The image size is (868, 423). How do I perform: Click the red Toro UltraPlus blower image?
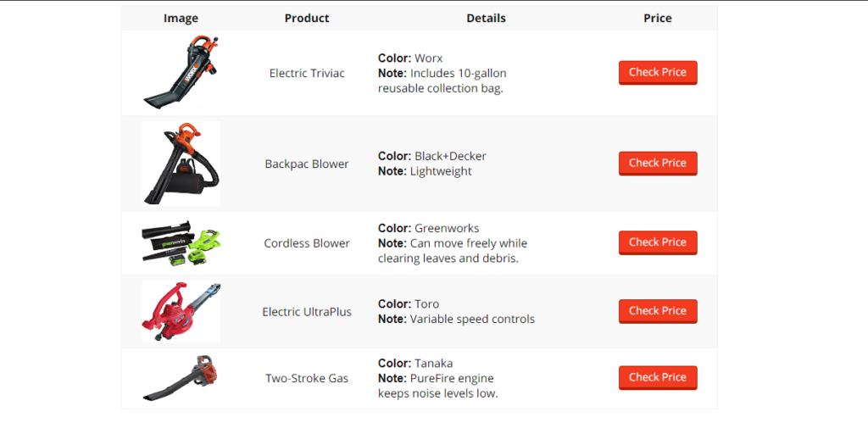[x=181, y=311]
